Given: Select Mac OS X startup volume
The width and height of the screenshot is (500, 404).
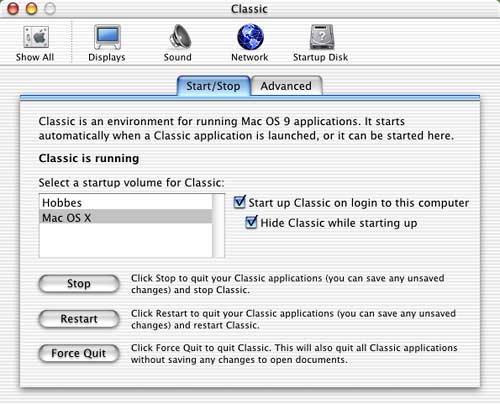Looking at the screenshot, I should [126, 217].
